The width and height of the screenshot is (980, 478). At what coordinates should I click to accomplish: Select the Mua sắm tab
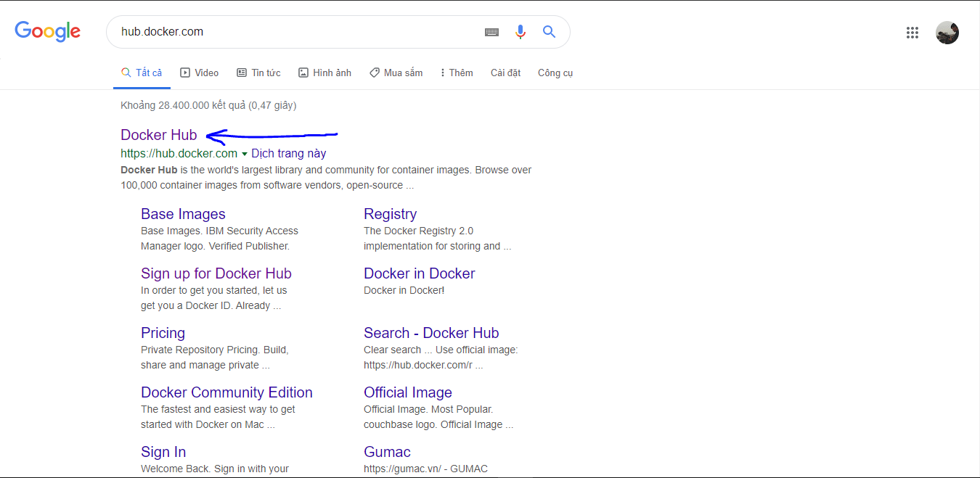(x=396, y=73)
